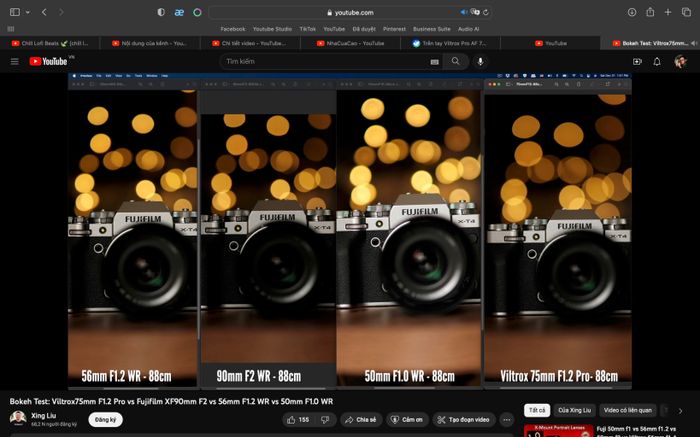Open the YouTube hamburger guide menu
The height and width of the screenshot is (437, 700).
(x=14, y=61)
